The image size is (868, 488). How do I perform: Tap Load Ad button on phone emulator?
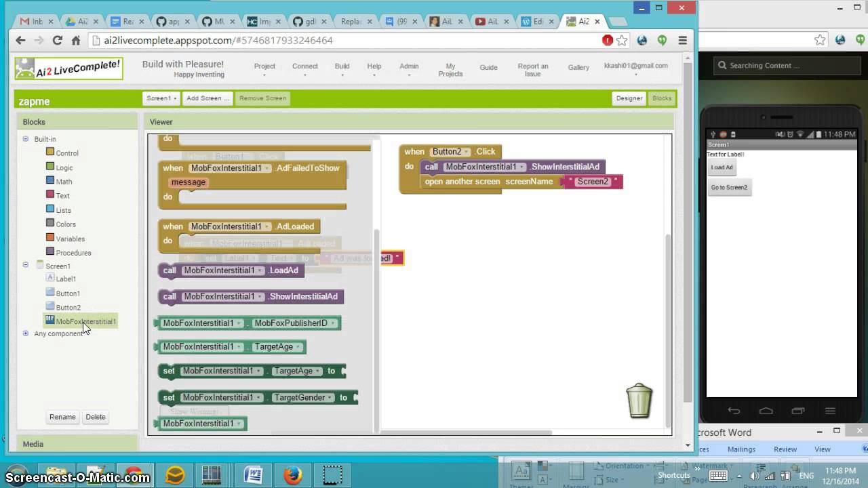coord(722,167)
